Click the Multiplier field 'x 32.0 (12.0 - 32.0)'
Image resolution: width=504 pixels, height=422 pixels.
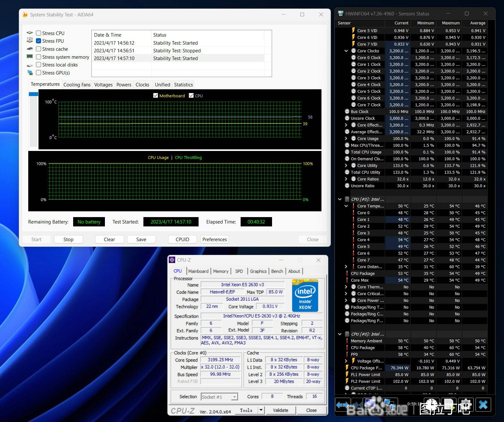coord(221,367)
